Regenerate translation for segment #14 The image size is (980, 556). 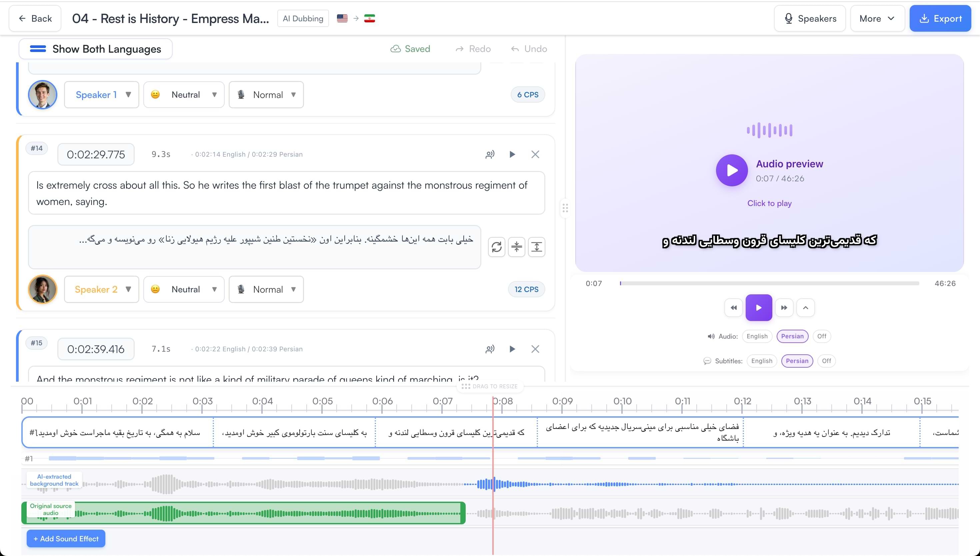point(496,247)
